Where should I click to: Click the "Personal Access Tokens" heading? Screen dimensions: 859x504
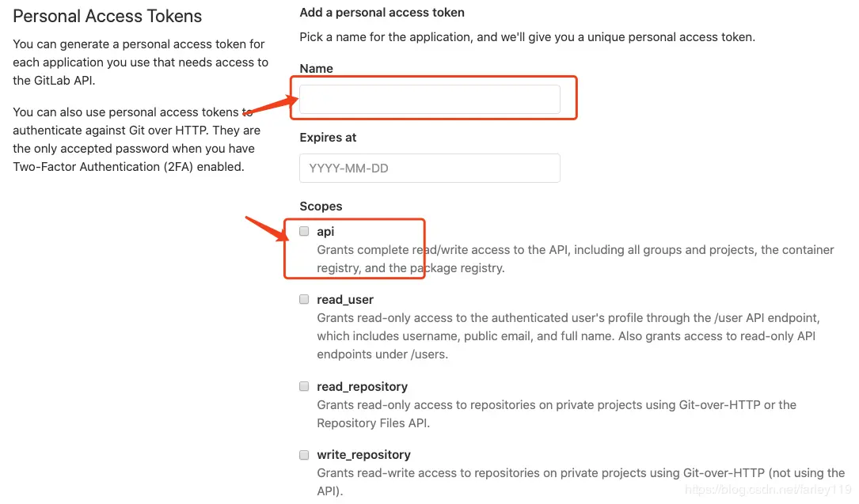pos(108,17)
